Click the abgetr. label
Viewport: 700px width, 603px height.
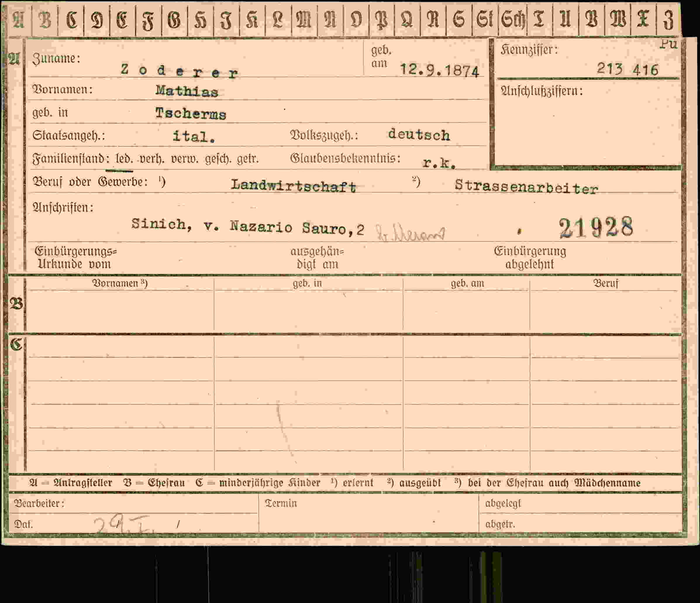pyautogui.click(x=500, y=525)
